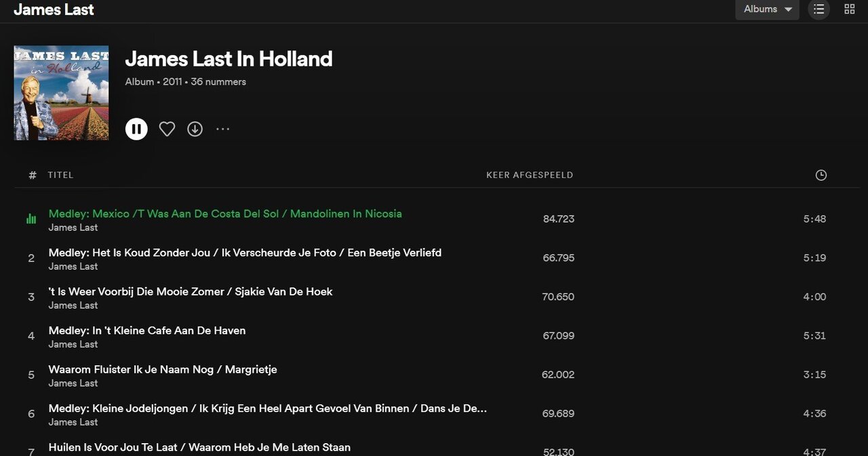
Task: Pause the James Last In Holland album
Action: click(136, 129)
